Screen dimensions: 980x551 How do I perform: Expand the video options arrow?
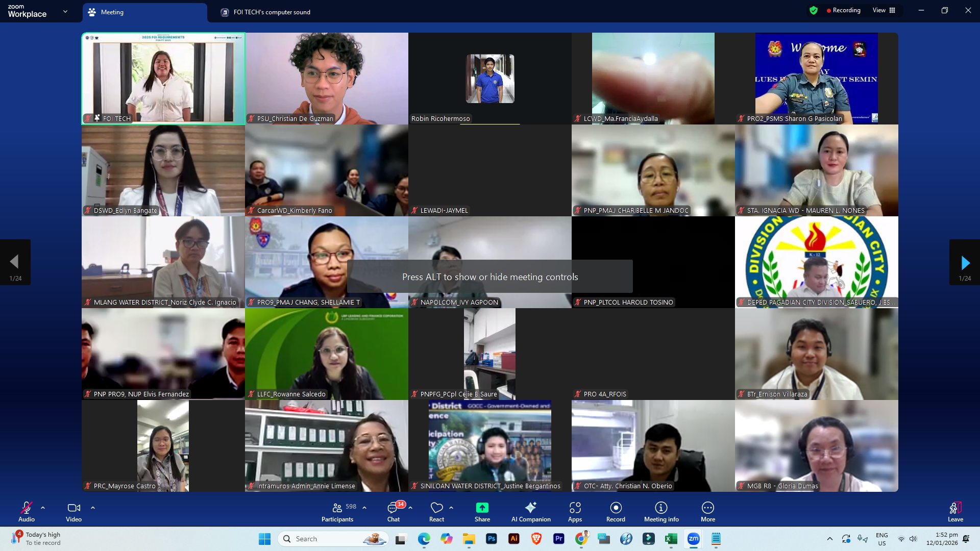point(93,508)
